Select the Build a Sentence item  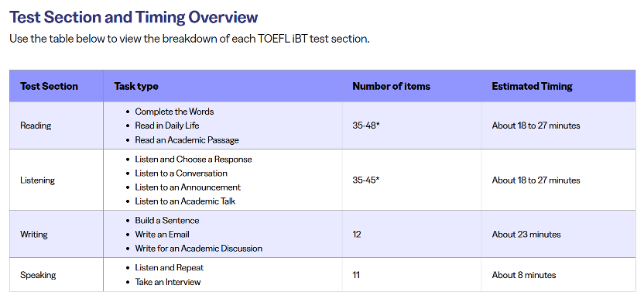pos(166,221)
